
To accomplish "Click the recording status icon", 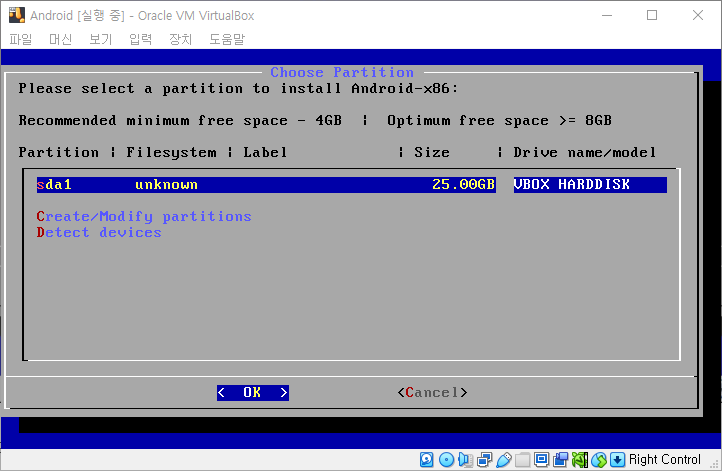I will point(560,459).
